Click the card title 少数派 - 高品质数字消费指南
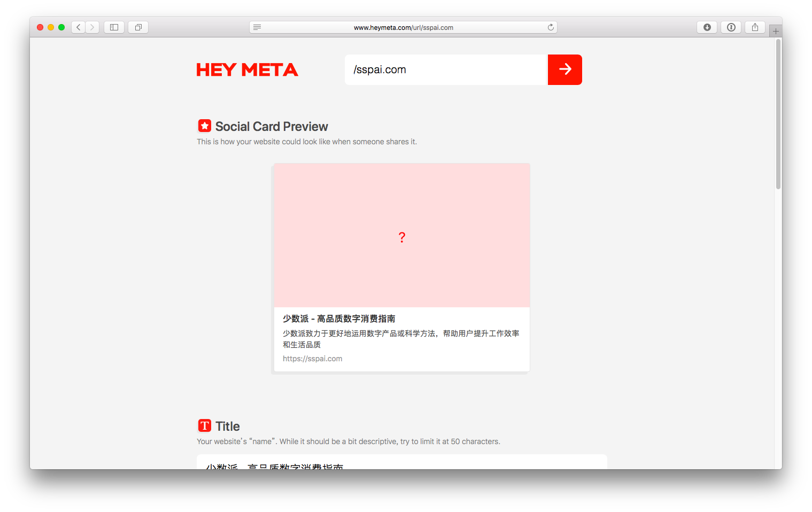 click(339, 319)
